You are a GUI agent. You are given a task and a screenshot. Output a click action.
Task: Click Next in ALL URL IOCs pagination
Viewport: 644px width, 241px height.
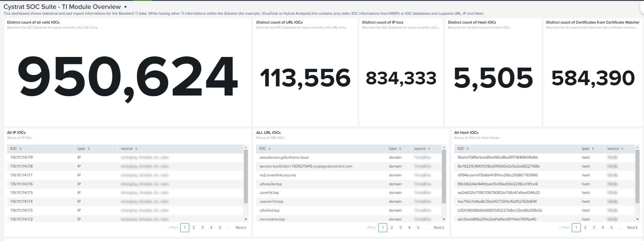(439, 228)
